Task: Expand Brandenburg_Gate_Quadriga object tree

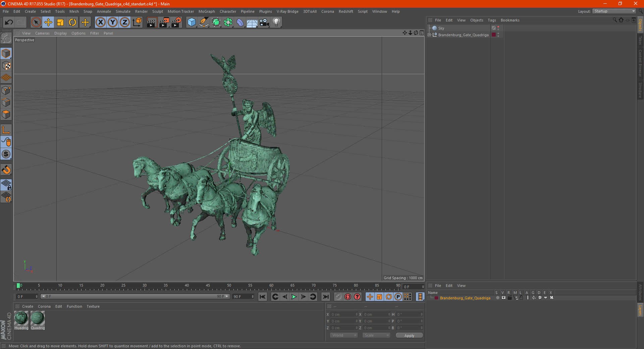Action: tap(429, 35)
